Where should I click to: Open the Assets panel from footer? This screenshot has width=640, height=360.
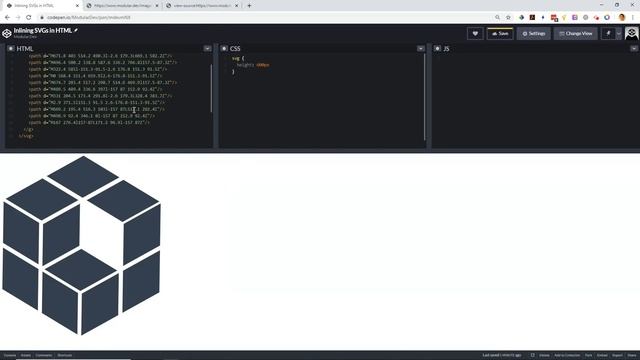click(26, 356)
